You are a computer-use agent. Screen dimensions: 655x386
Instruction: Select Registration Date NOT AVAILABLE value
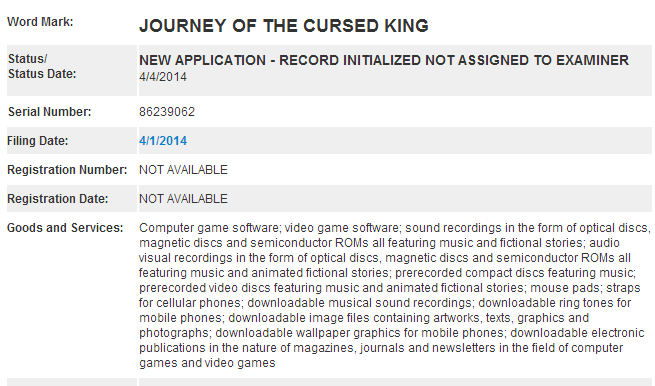point(183,199)
